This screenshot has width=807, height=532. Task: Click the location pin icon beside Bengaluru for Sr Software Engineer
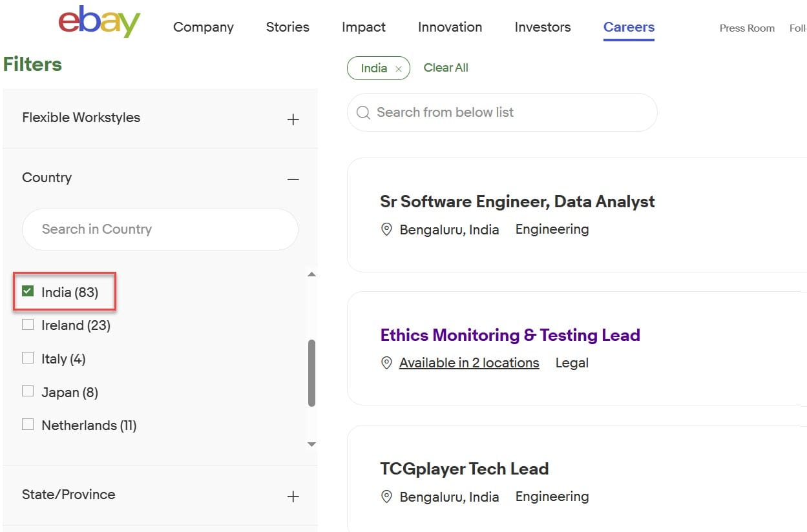386,229
